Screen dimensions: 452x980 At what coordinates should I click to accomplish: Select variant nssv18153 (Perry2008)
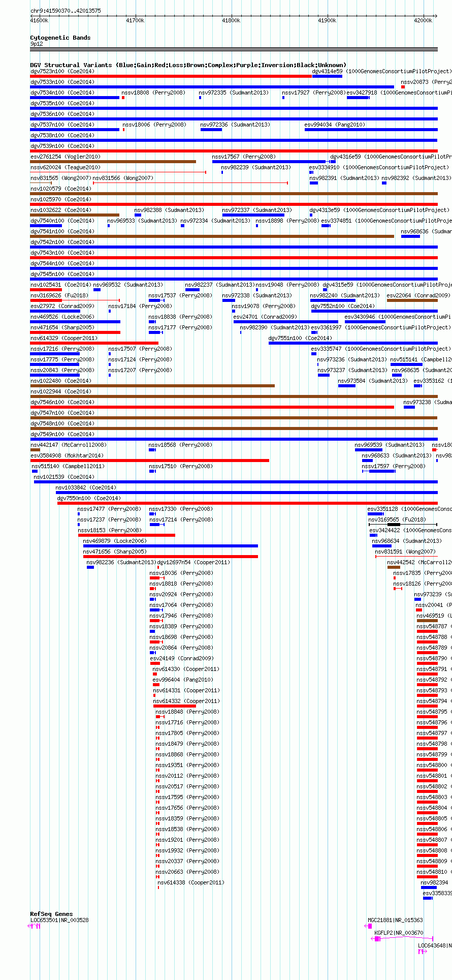pos(109,530)
